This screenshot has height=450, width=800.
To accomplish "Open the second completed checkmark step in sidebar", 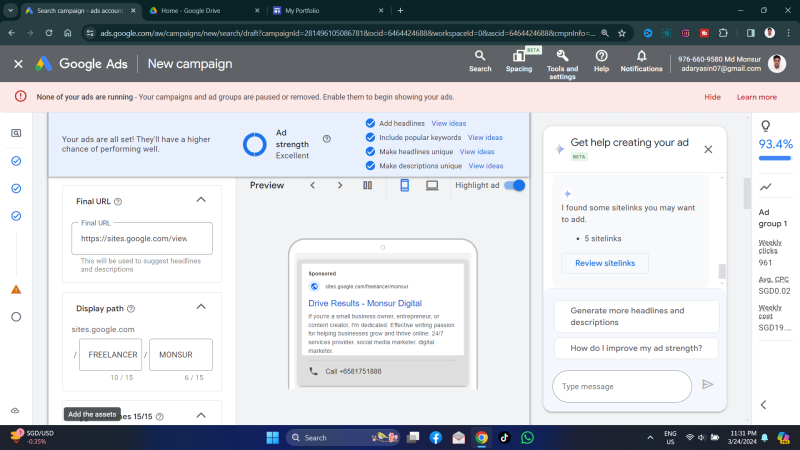I will tap(16, 188).
